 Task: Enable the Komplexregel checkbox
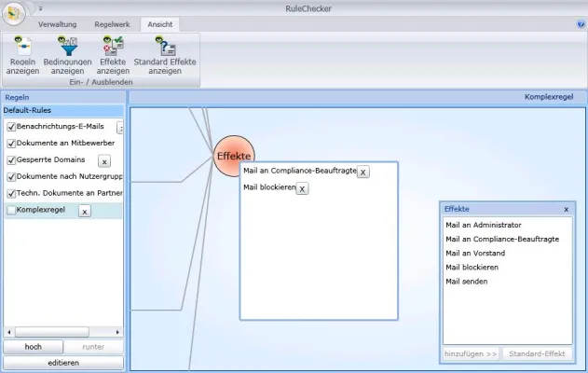coord(11,211)
